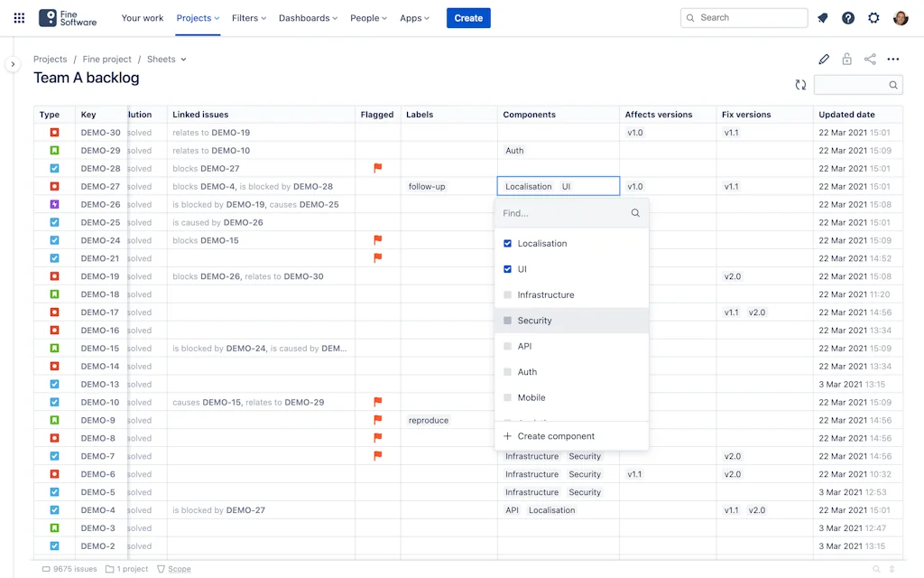Open the Apps menu
The width and height of the screenshot is (924, 578).
click(x=414, y=18)
